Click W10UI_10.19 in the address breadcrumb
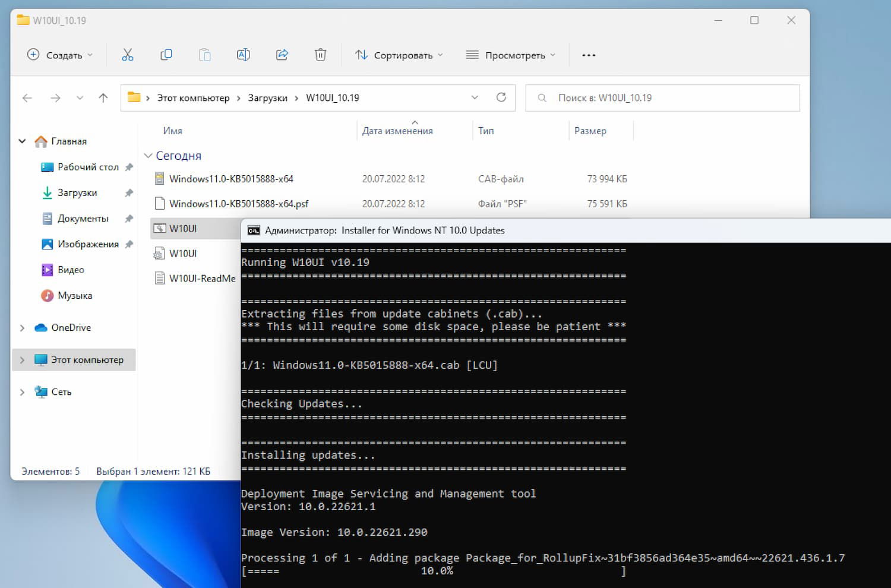Image resolution: width=891 pixels, height=588 pixels. pos(333,98)
